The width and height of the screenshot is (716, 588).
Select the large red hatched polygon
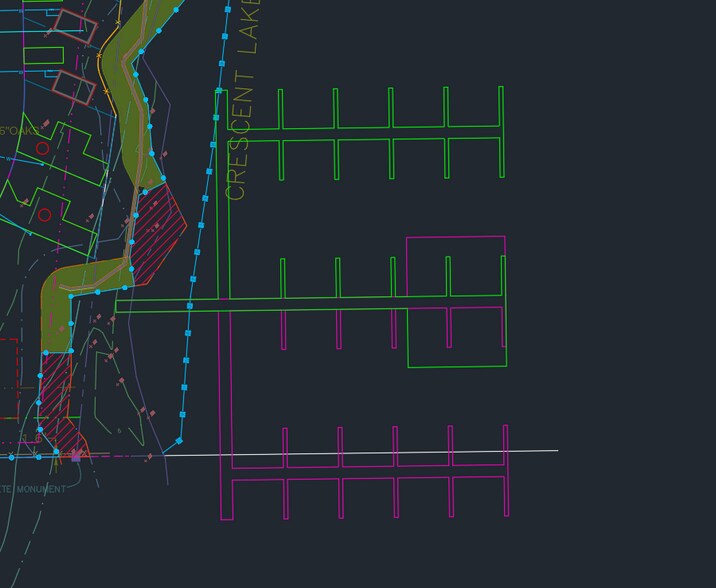158,228
